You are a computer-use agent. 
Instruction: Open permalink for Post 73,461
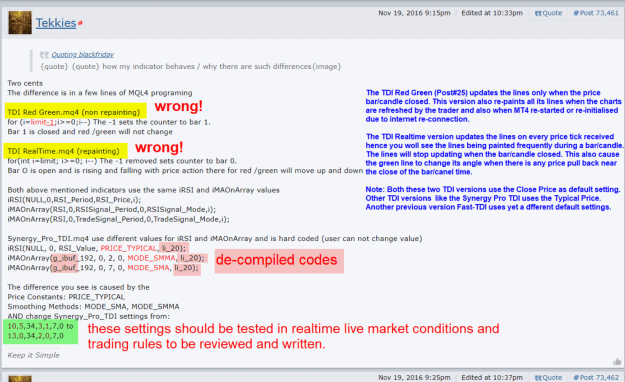pos(596,13)
